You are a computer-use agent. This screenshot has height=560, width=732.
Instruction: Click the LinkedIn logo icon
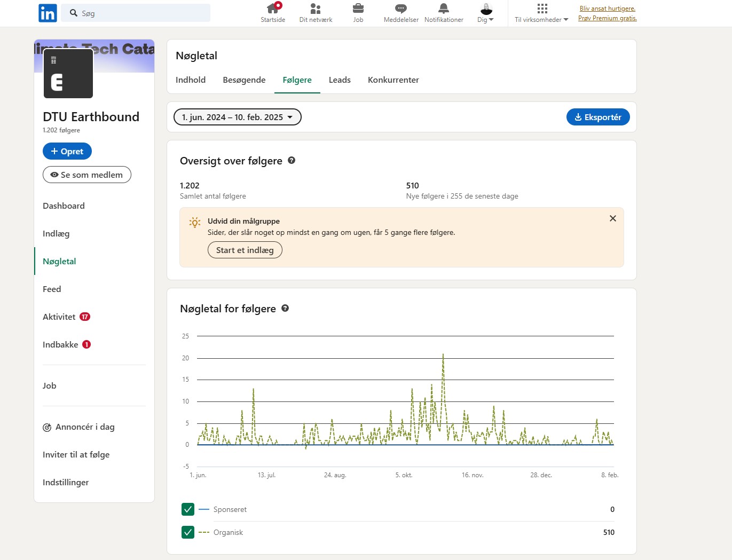pyautogui.click(x=48, y=13)
